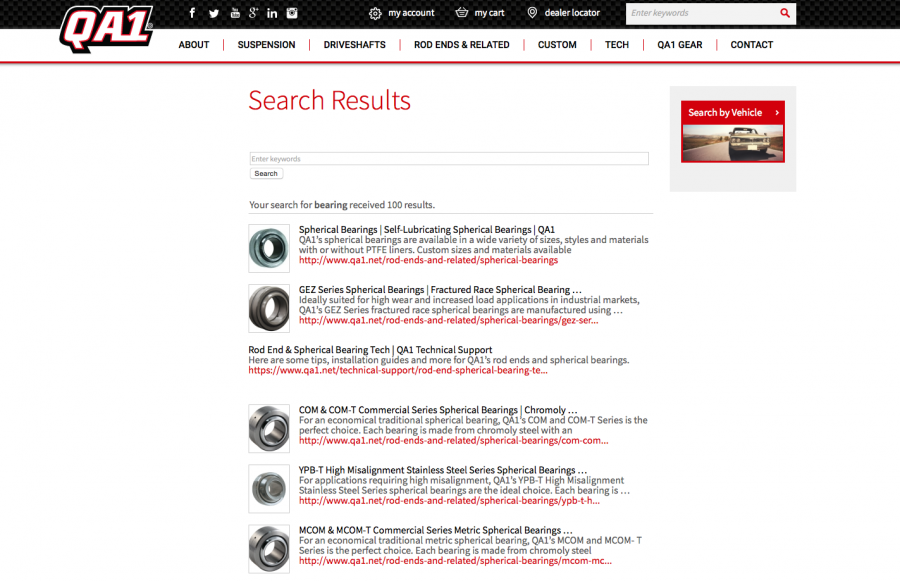Click description mentioning 'PTFE liners'
900x581 pixels.
[474, 245]
